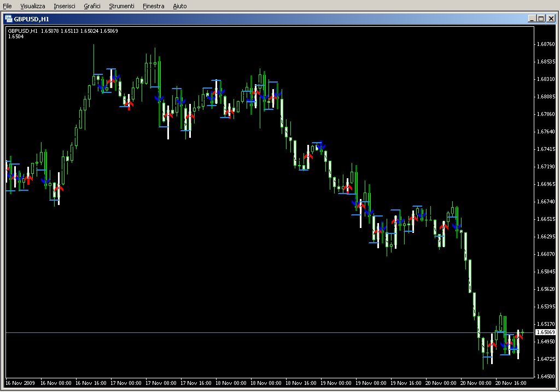
Task: Click price scale value 1.66740
Action: 546,201
